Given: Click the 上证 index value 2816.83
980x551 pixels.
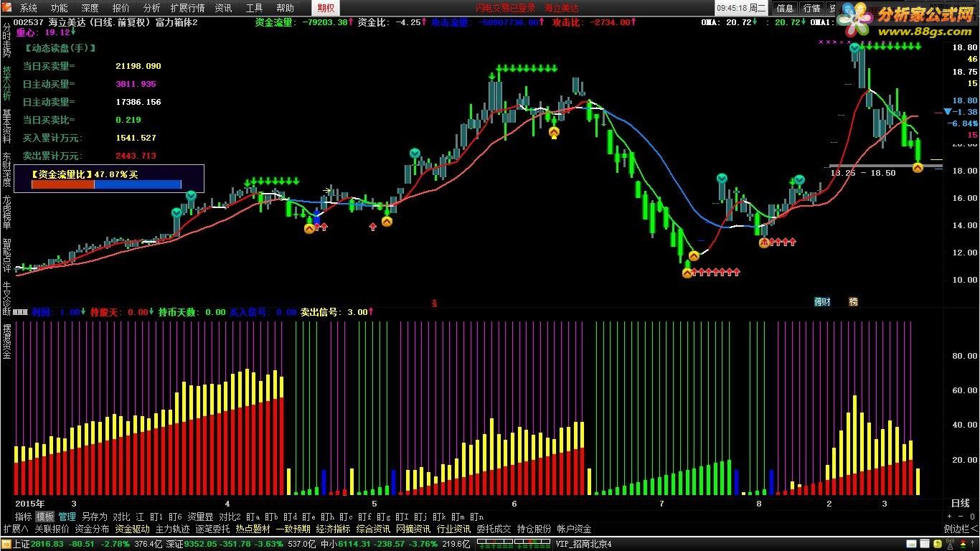Looking at the screenshot, I should pos(47,544).
